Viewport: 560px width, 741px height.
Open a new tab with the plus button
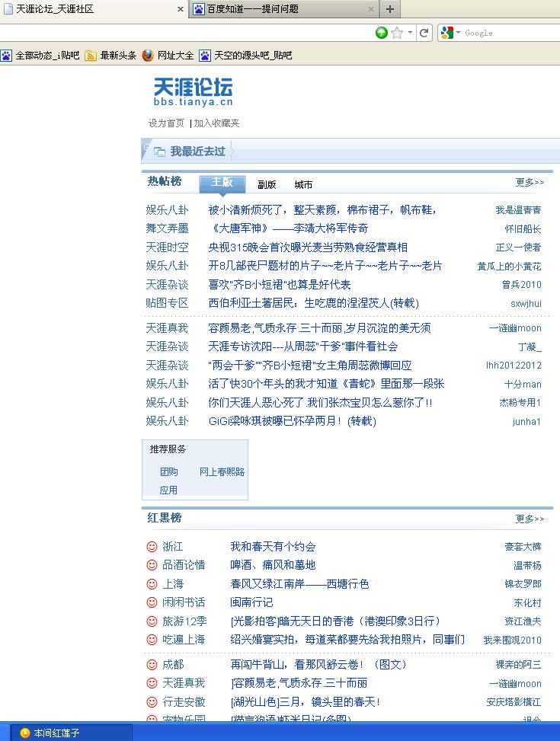390,9
